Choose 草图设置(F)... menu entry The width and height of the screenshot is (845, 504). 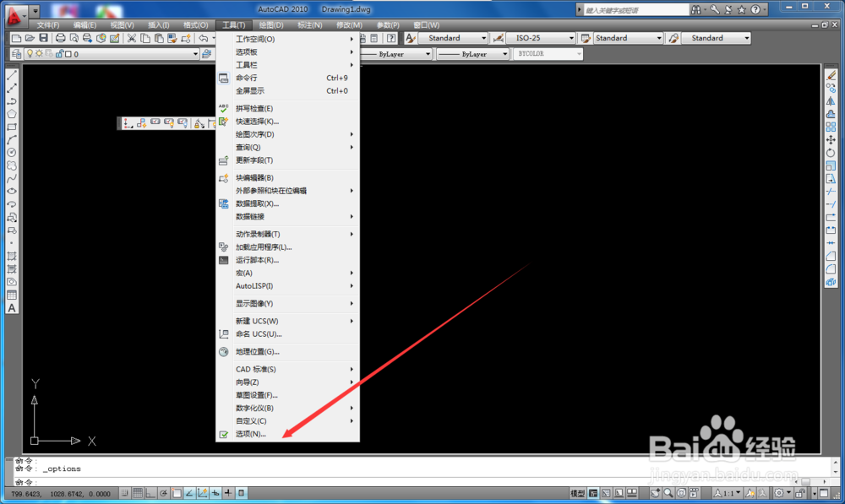tap(287, 395)
